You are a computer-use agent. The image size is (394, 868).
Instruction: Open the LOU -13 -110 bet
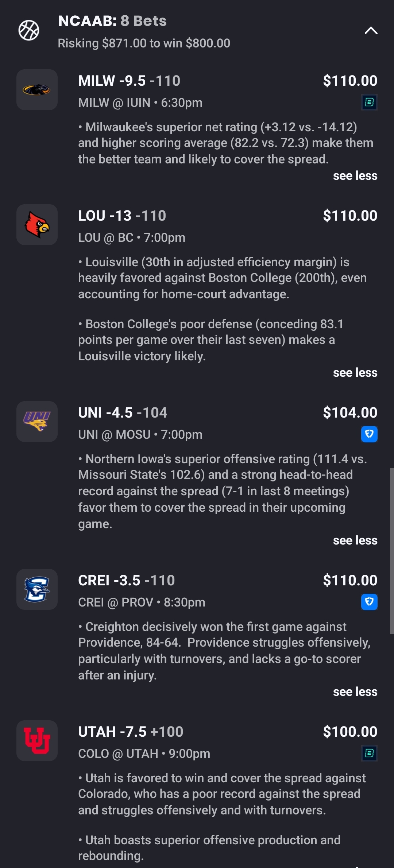122,216
